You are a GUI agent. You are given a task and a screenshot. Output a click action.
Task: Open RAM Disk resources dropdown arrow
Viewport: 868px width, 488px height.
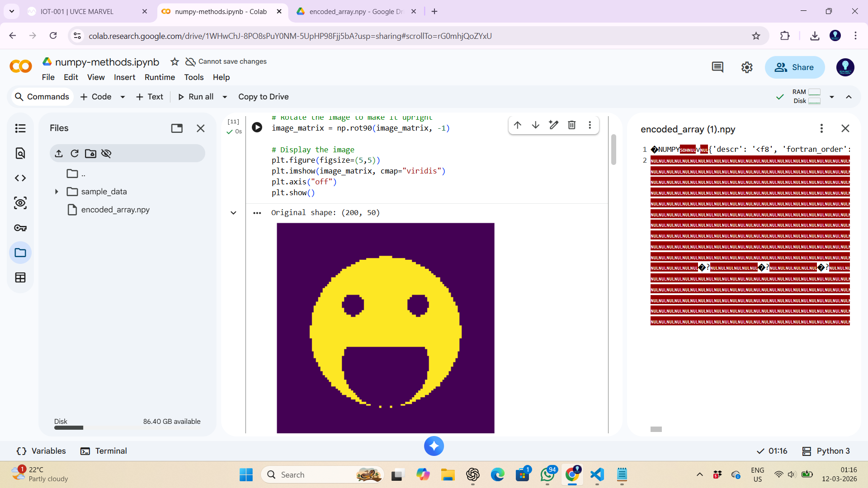click(831, 97)
